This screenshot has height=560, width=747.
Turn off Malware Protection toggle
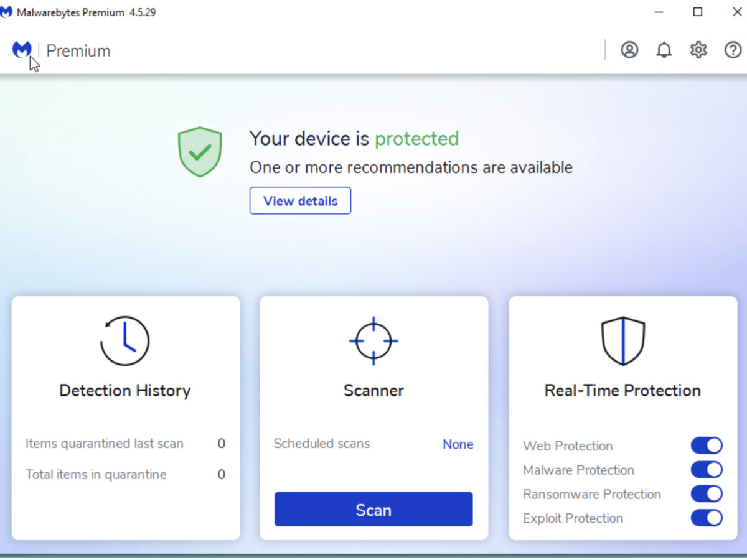coord(707,470)
